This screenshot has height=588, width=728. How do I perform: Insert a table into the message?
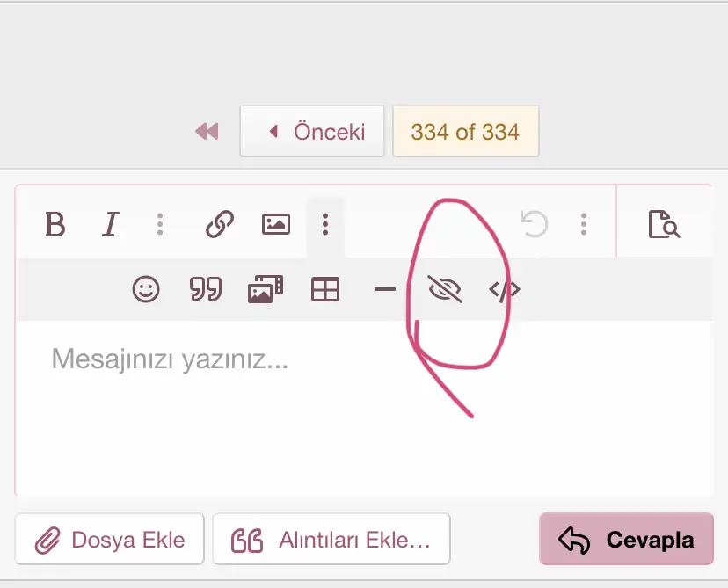point(325,289)
